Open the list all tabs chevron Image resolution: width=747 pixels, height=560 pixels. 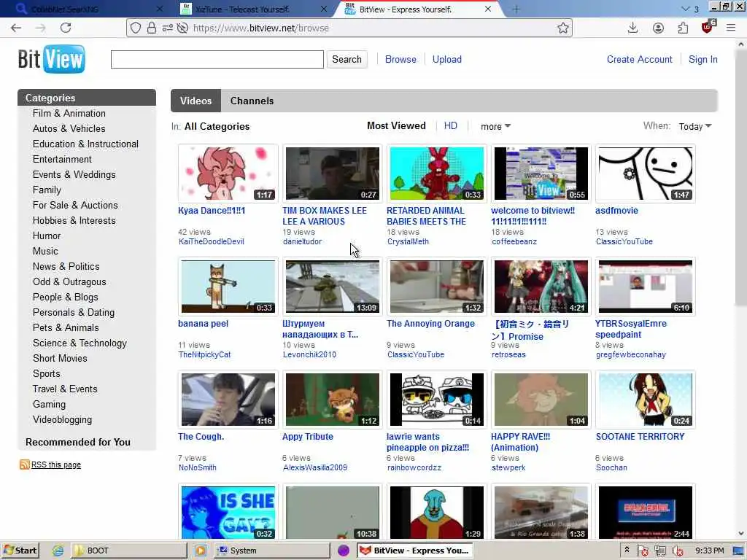pyautogui.click(x=686, y=9)
